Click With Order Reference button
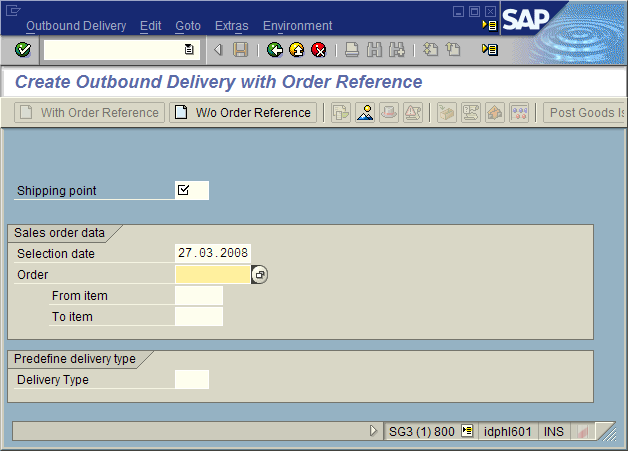This screenshot has width=628, height=451. [89, 113]
